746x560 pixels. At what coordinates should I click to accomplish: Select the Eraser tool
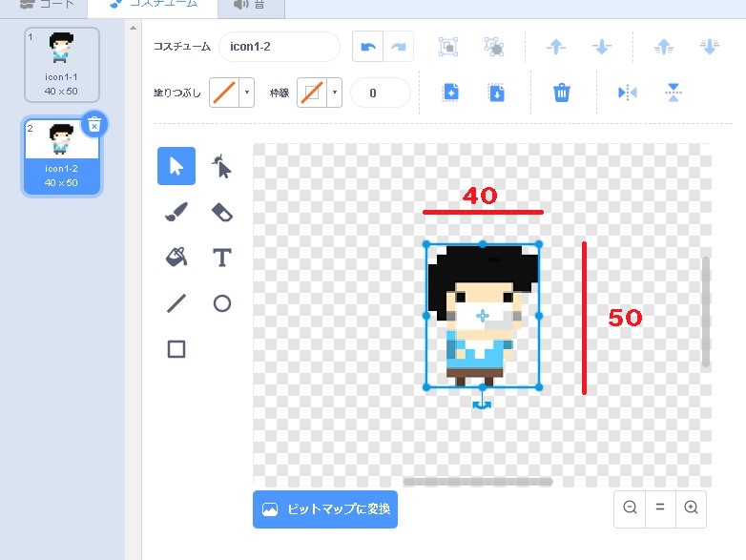(221, 212)
